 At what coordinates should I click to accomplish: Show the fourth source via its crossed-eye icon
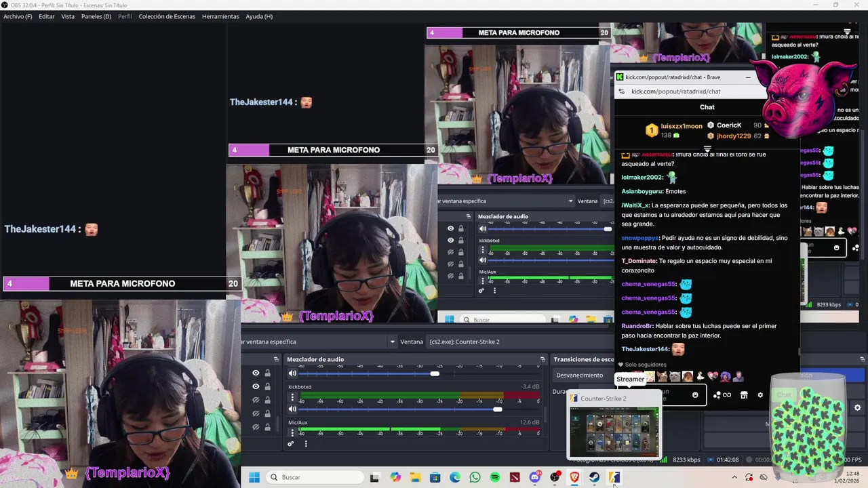click(256, 413)
